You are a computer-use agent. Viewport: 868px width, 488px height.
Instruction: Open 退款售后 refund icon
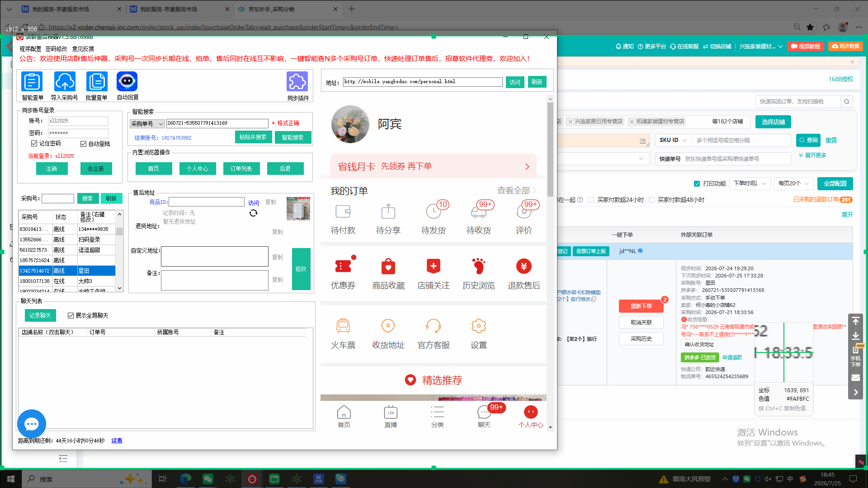524,266
